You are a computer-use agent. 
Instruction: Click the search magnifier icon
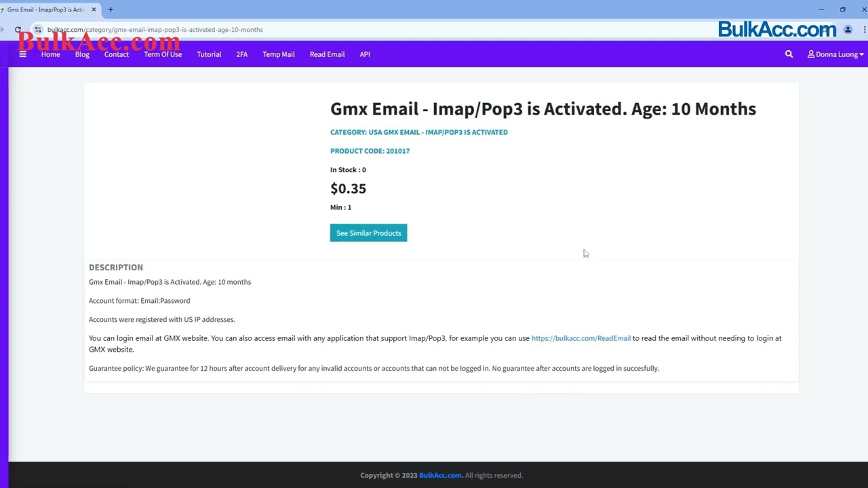click(x=789, y=54)
